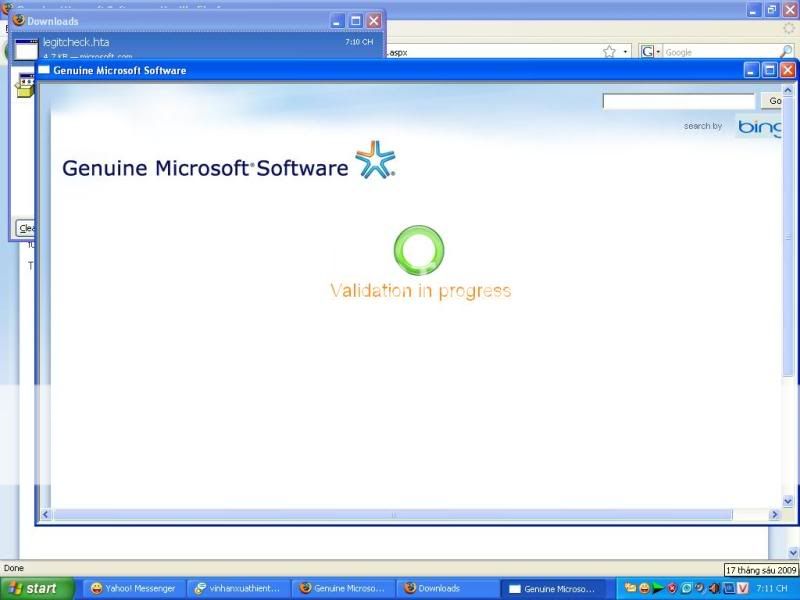
Task: Click the Bing search input field
Action: tap(679, 101)
